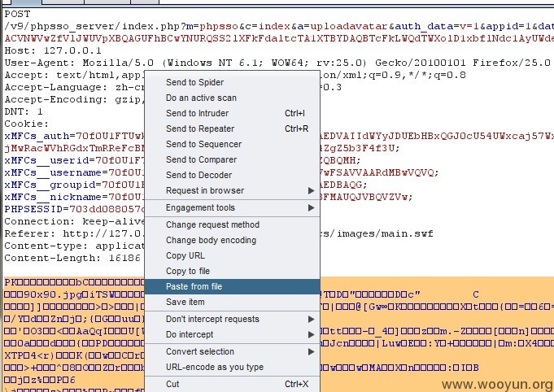Expand Don't intercept requests submenu arrow
The image size is (554, 392).
click(311, 320)
